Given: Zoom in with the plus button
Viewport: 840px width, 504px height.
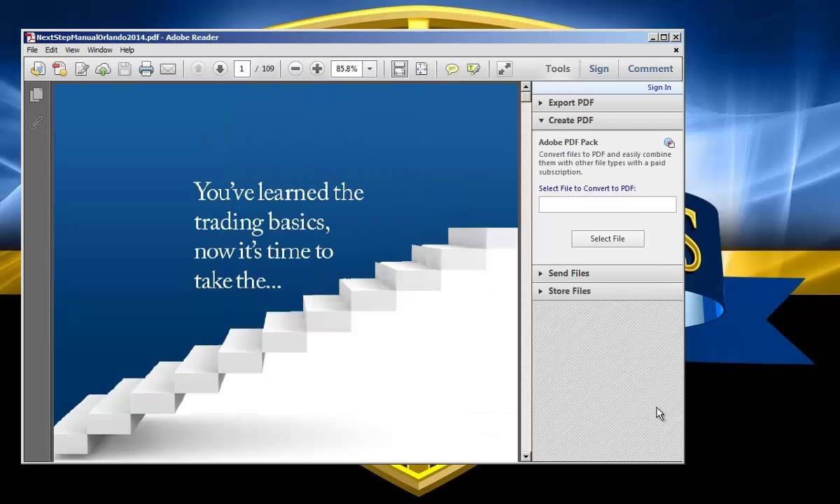Looking at the screenshot, I should click(x=317, y=69).
